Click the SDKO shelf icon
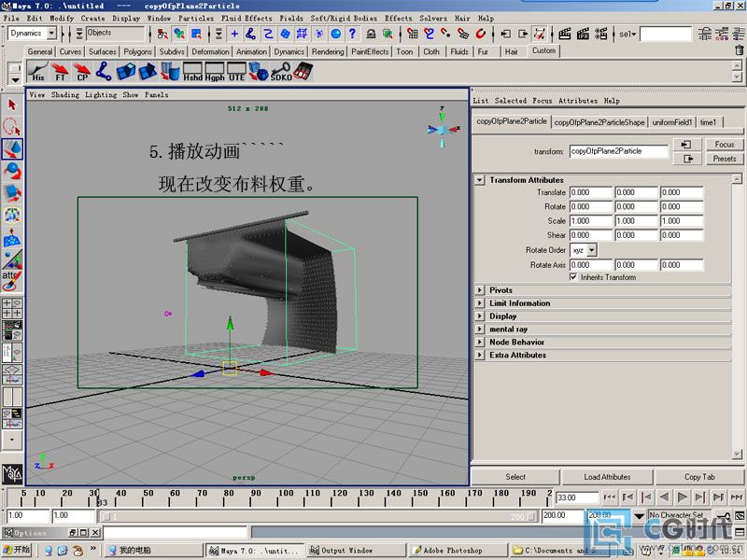 coord(281,72)
